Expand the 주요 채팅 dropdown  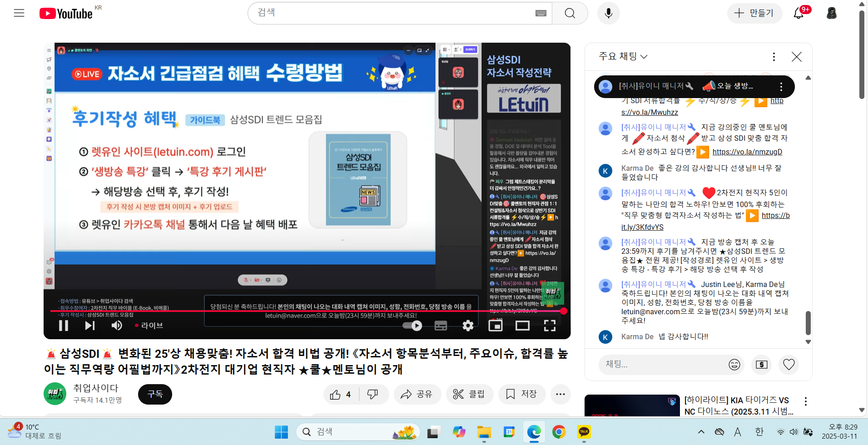coord(623,56)
